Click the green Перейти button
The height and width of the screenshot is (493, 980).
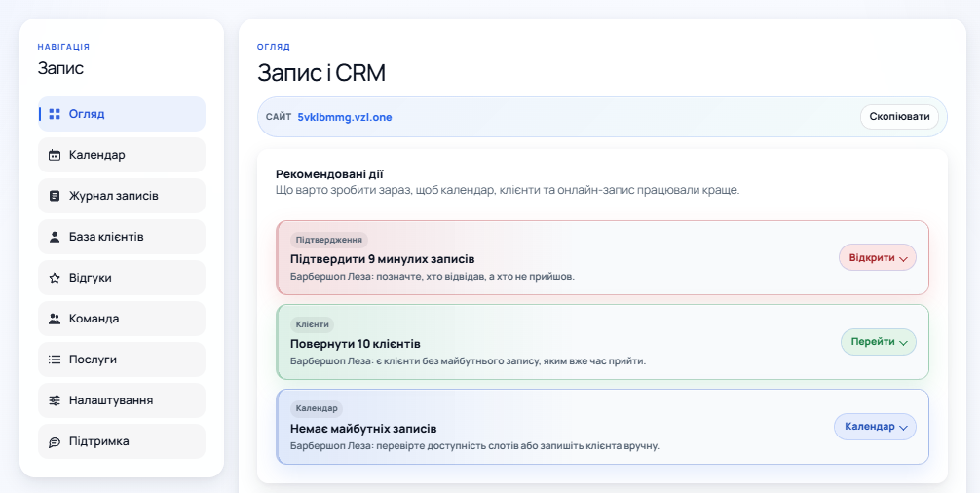tap(878, 342)
